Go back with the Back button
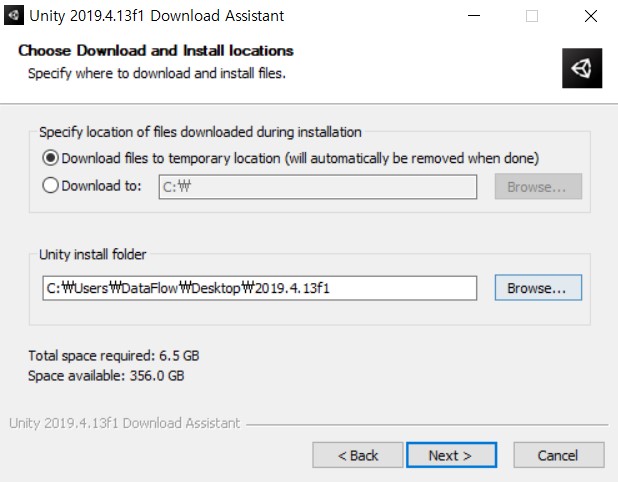 pos(358,455)
